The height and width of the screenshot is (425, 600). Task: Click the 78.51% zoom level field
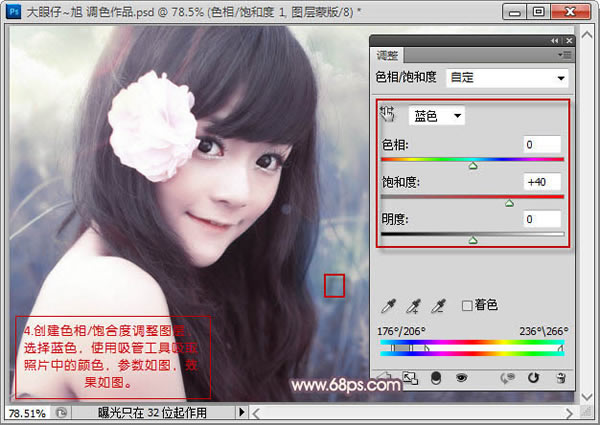pos(27,413)
